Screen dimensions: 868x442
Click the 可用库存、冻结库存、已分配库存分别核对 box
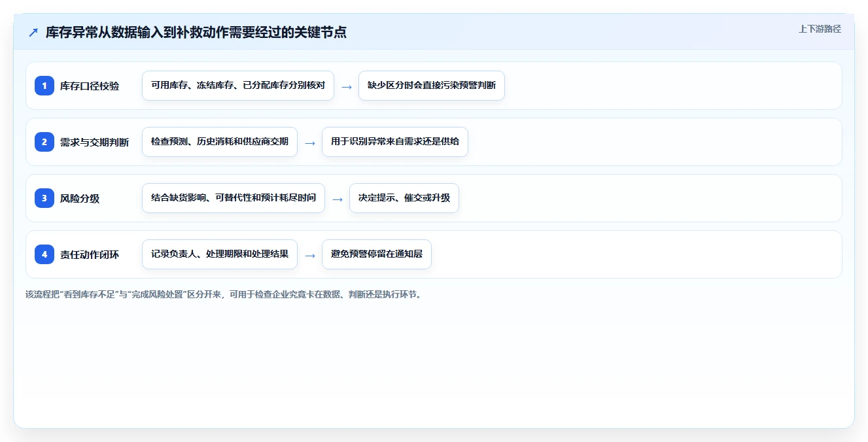(x=238, y=86)
